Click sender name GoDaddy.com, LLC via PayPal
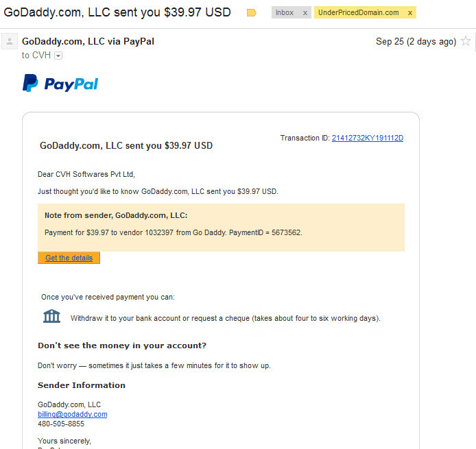476x449 pixels. (88, 41)
